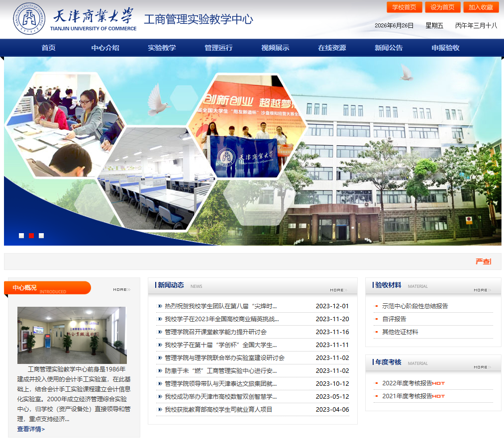Click arrow icon beside 我校获批教育部 news
This screenshot has height=443, width=504.
(159, 409)
